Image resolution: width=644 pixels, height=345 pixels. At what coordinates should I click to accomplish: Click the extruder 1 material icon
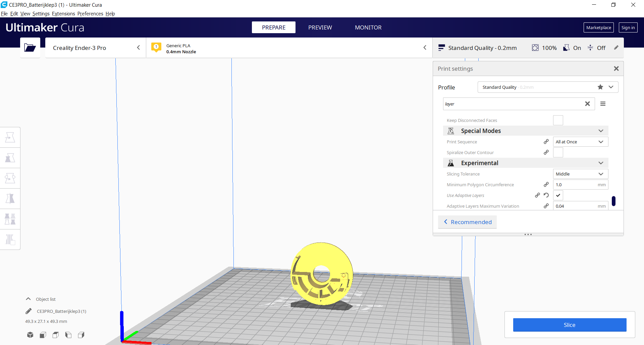click(x=156, y=48)
